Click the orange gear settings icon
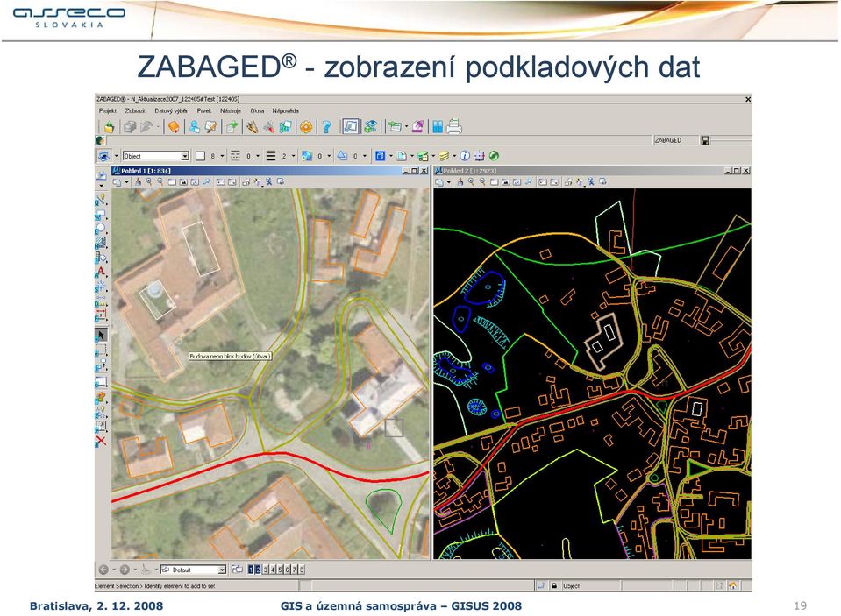Screen dimensions: 841x616 click(x=306, y=127)
